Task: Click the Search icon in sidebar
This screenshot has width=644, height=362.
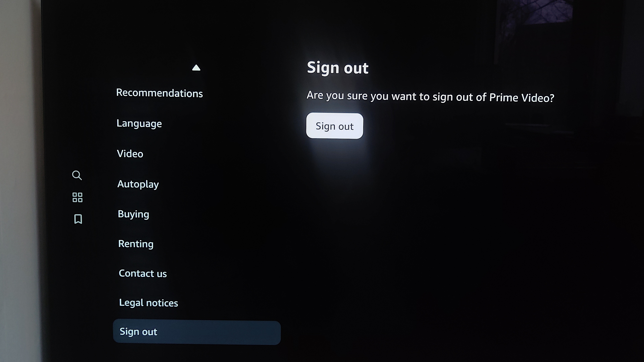Action: [77, 175]
